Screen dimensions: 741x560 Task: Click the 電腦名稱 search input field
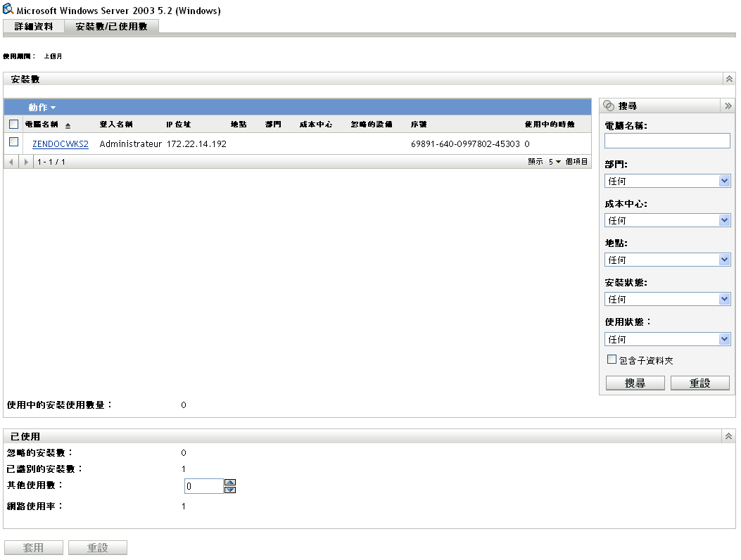pos(667,141)
